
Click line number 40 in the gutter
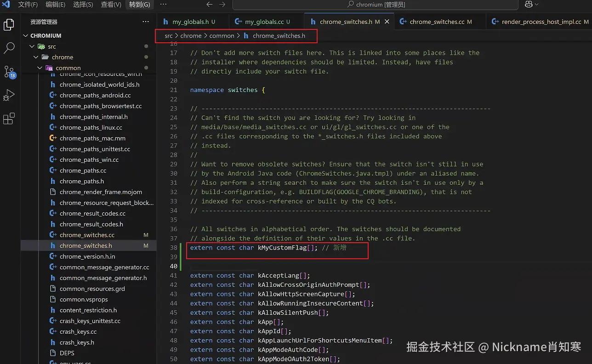click(173, 266)
